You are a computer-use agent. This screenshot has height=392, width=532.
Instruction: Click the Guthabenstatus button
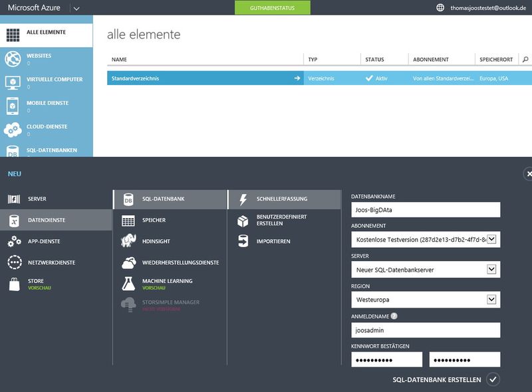coord(273,8)
